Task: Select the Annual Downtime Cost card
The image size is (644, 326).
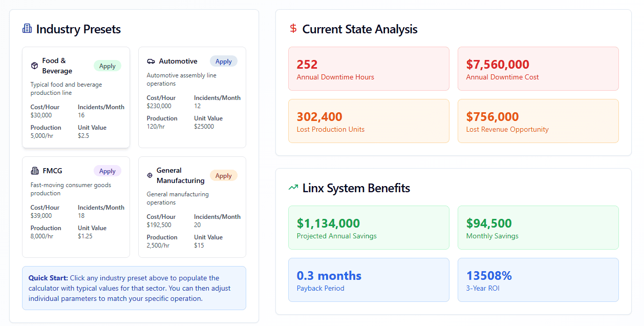Action: pyautogui.click(x=538, y=69)
